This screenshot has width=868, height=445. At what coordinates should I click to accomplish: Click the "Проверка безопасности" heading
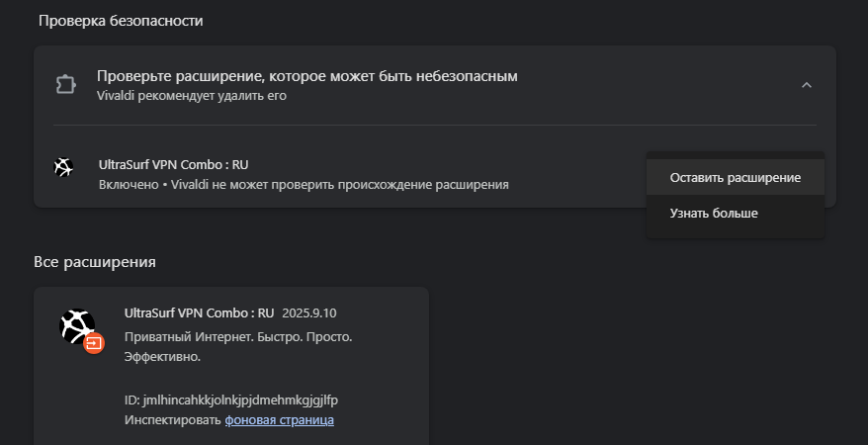(121, 21)
